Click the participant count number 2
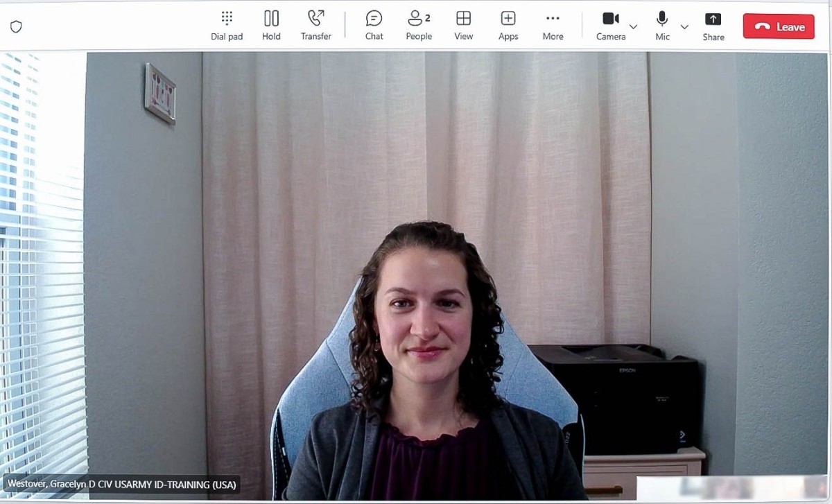Viewport: 832px width, 504px height. [428, 18]
